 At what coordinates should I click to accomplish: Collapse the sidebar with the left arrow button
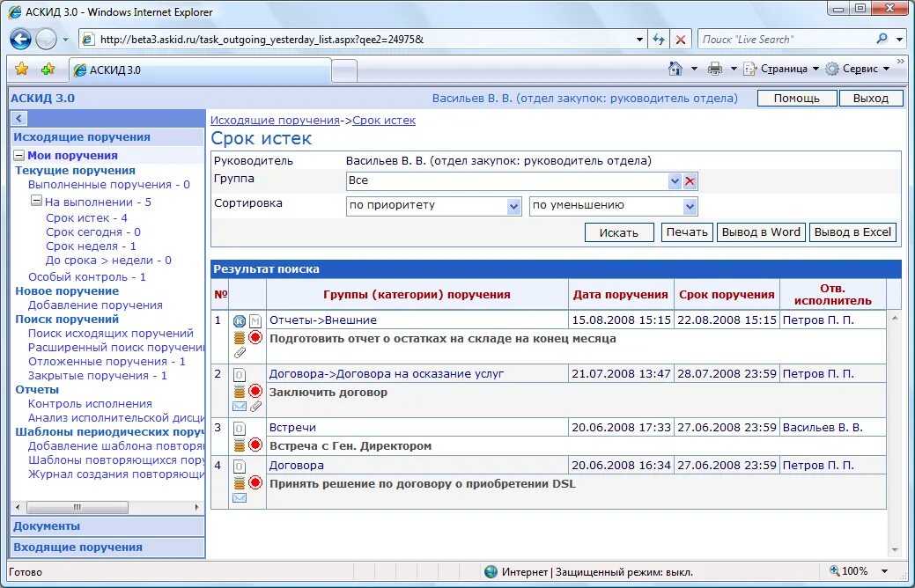[18, 119]
